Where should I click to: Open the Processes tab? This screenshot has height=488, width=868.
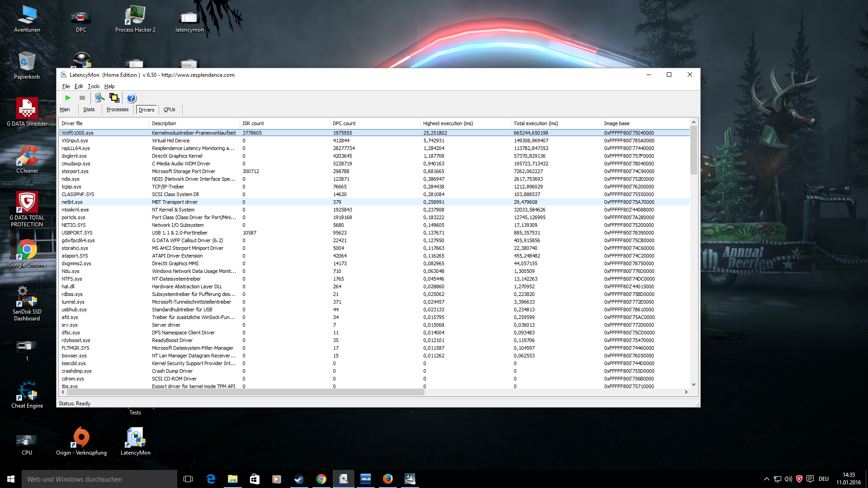pyautogui.click(x=118, y=110)
